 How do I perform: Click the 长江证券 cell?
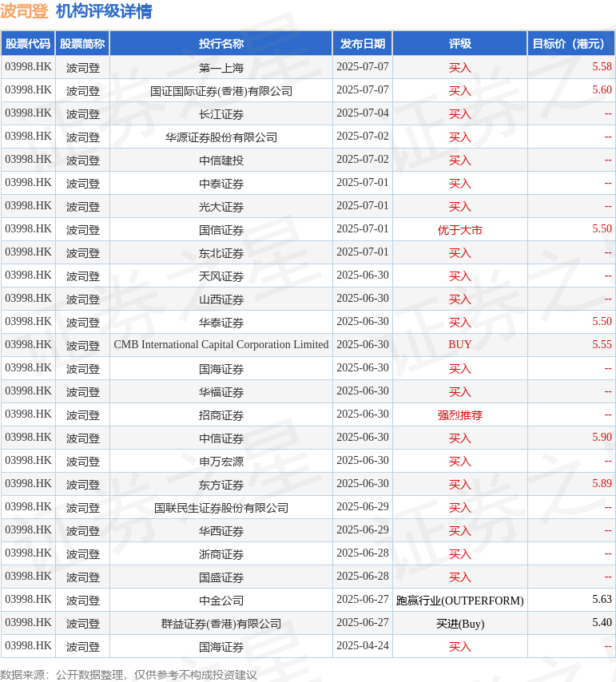221,114
